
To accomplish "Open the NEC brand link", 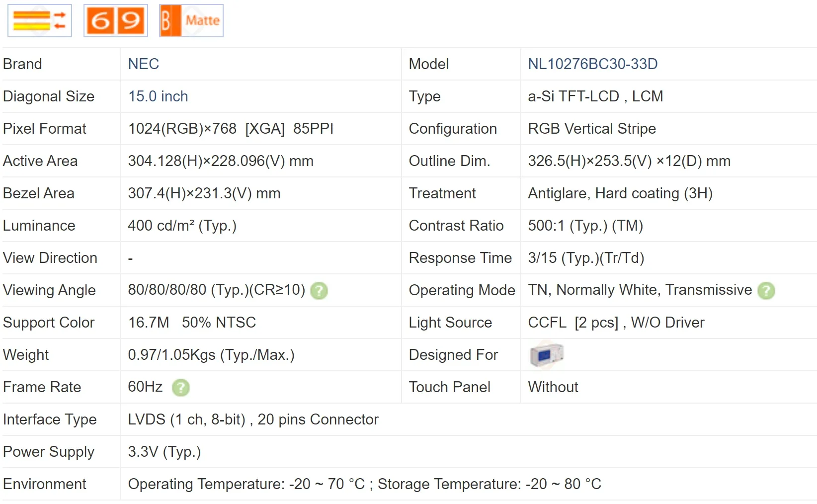I will (144, 64).
